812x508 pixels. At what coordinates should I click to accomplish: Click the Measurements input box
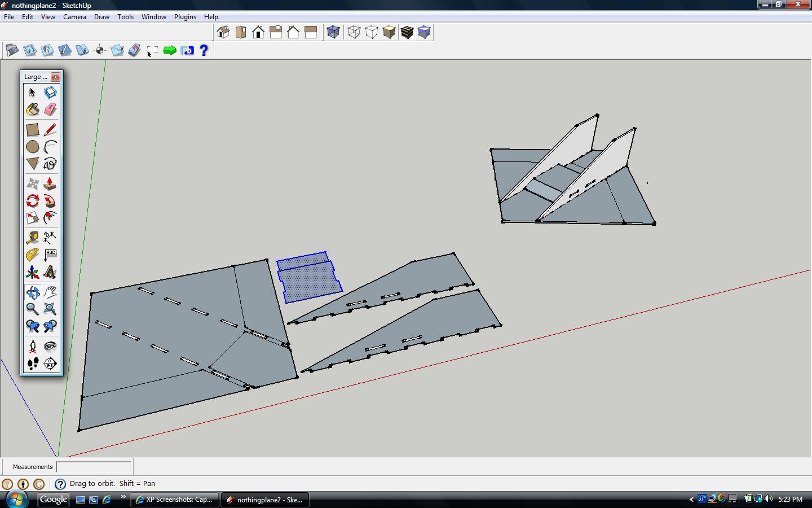[94, 467]
